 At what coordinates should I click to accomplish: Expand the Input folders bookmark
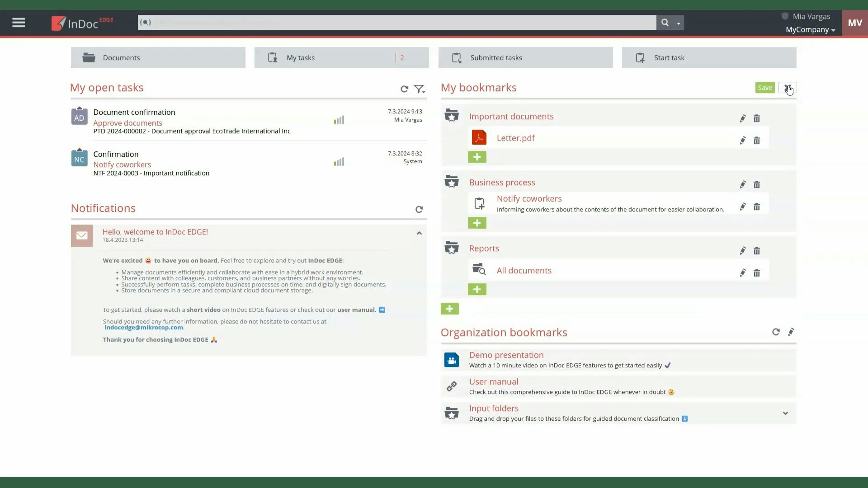pos(785,413)
